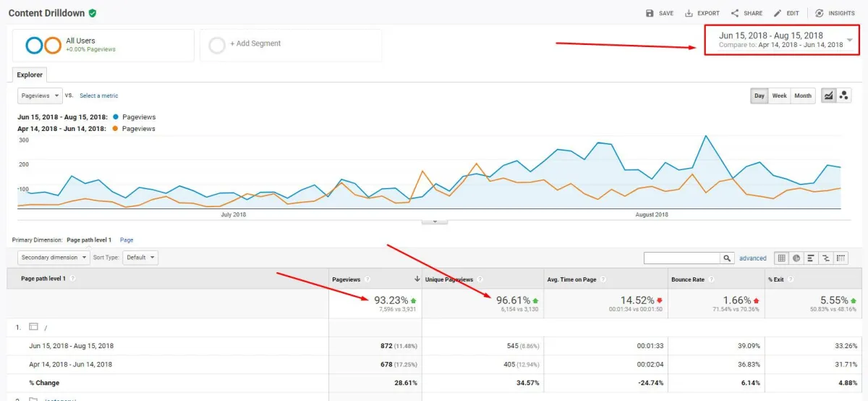This screenshot has width=868, height=401.
Task: Click the SAVE floppy disk icon
Action: click(x=650, y=13)
